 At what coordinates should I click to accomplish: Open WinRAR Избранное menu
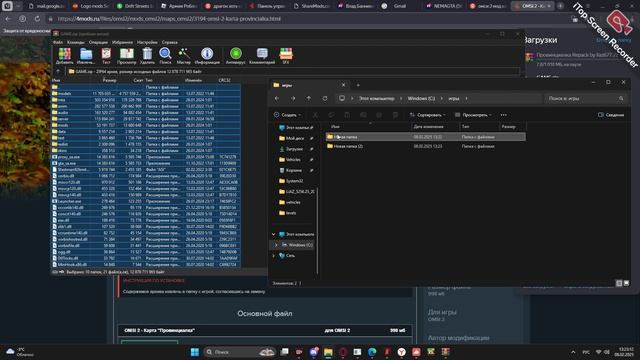coord(122,42)
